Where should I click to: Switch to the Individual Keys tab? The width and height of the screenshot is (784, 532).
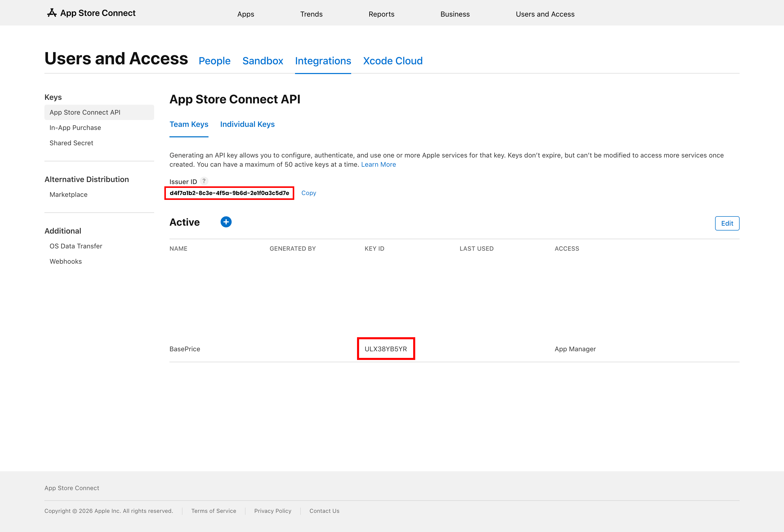[247, 124]
